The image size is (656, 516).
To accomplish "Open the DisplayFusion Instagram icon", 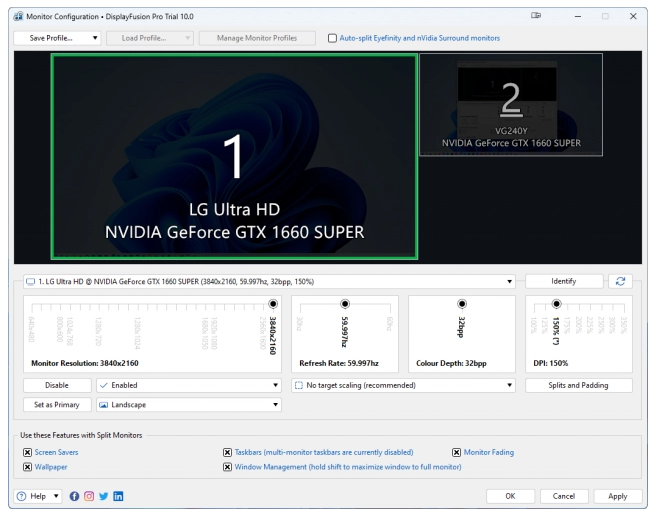I will [x=89, y=496].
